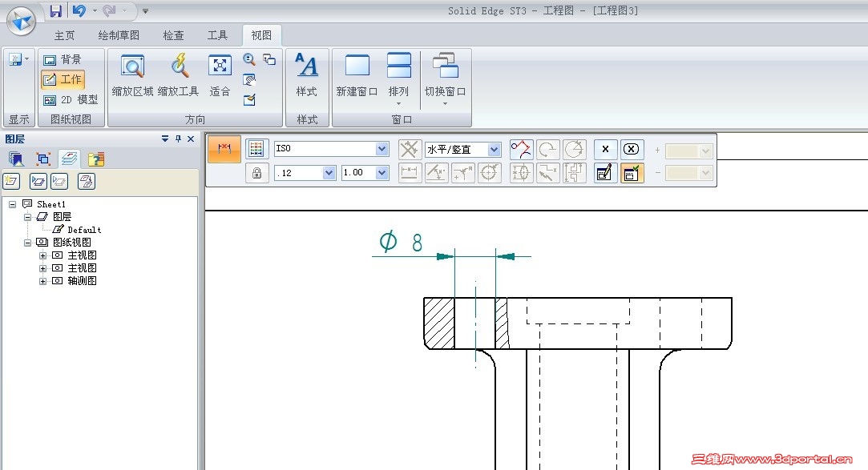
Task: Open the 水平/竖直 orientation dropdown
Action: [x=494, y=149]
